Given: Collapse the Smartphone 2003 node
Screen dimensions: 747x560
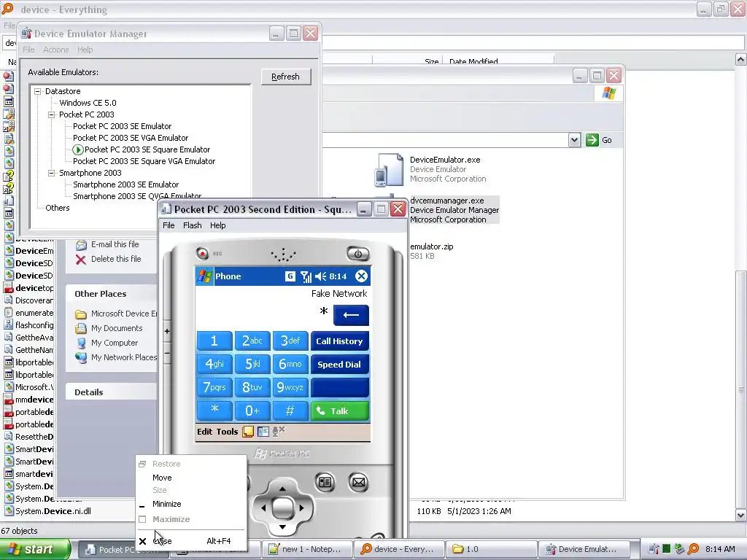Looking at the screenshot, I should coord(52,174).
